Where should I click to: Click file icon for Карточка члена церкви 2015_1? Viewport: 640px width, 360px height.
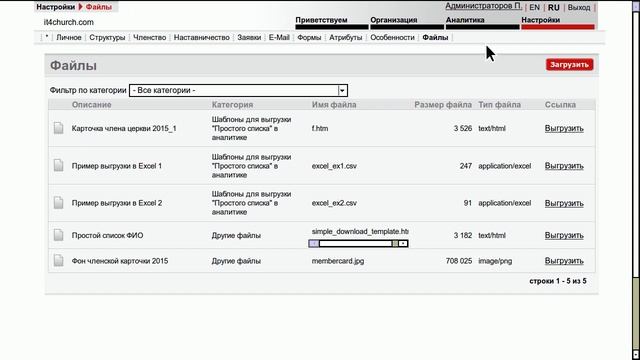[x=58, y=128]
